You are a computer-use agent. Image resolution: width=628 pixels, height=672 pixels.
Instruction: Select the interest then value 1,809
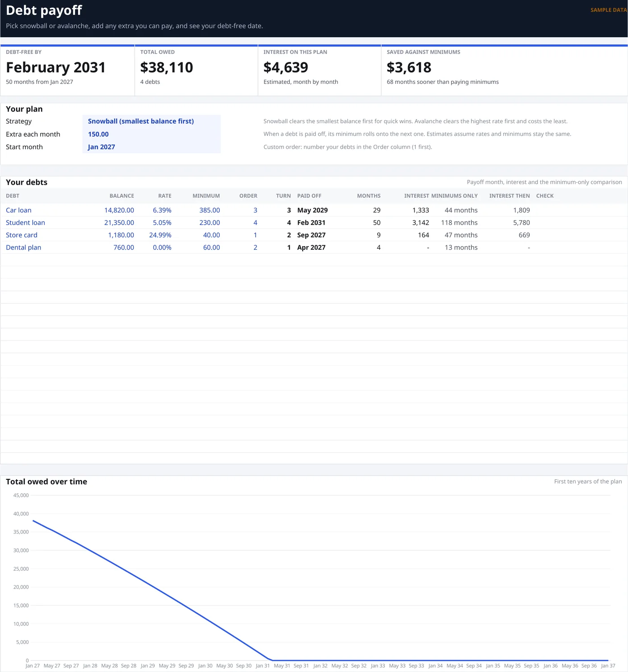coord(521,210)
